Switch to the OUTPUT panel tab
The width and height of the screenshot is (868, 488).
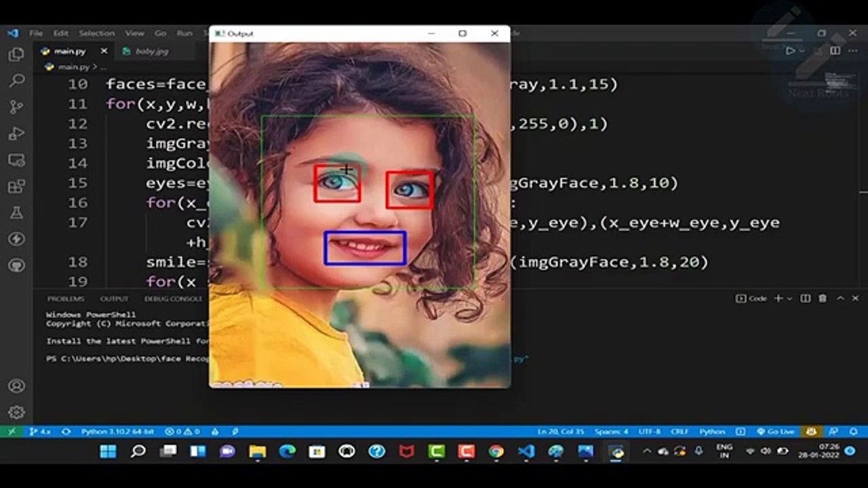[x=114, y=298]
